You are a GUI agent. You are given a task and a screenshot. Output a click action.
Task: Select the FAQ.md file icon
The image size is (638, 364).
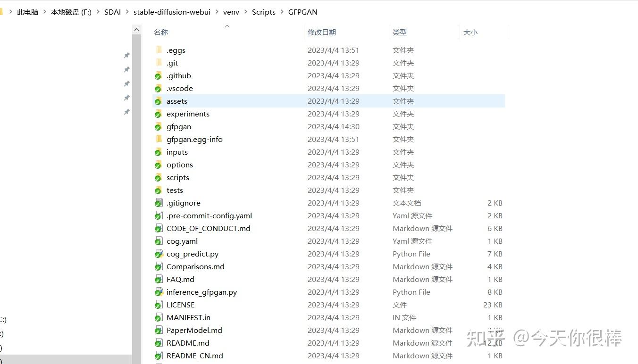pyautogui.click(x=159, y=279)
